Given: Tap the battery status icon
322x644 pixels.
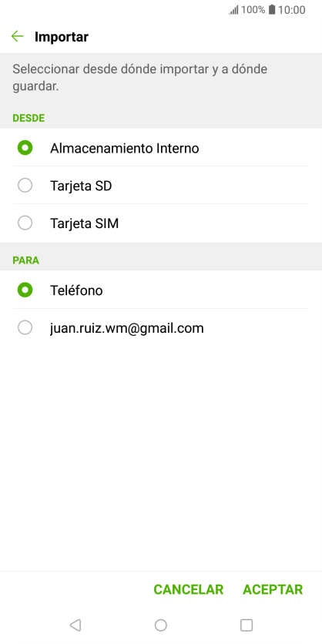Looking at the screenshot, I should pos(272,10).
